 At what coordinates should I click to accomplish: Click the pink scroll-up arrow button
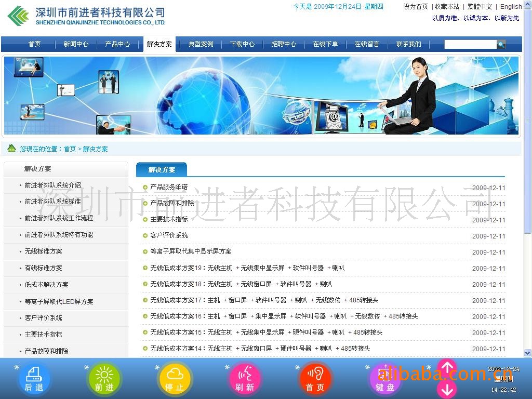[x=447, y=367]
